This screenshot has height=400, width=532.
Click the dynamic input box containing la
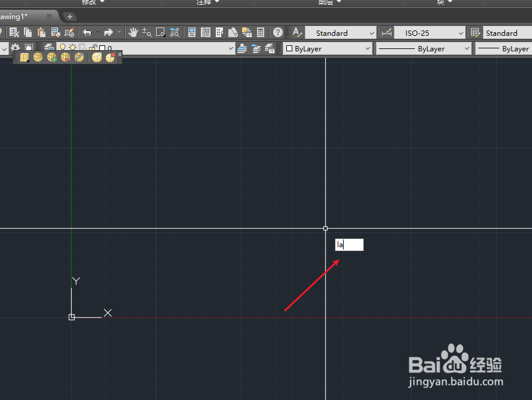[x=349, y=245]
